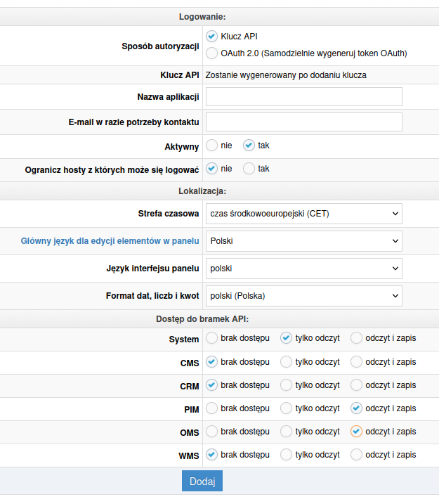This screenshot has height=504, width=439.
Task: Click the contact e-mail input field
Action: pyautogui.click(x=303, y=122)
